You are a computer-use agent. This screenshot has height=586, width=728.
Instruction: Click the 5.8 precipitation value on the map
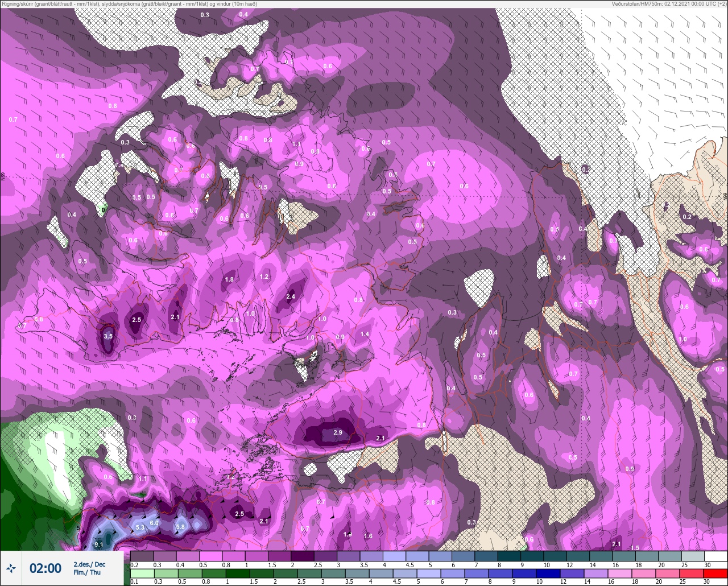pos(180,527)
